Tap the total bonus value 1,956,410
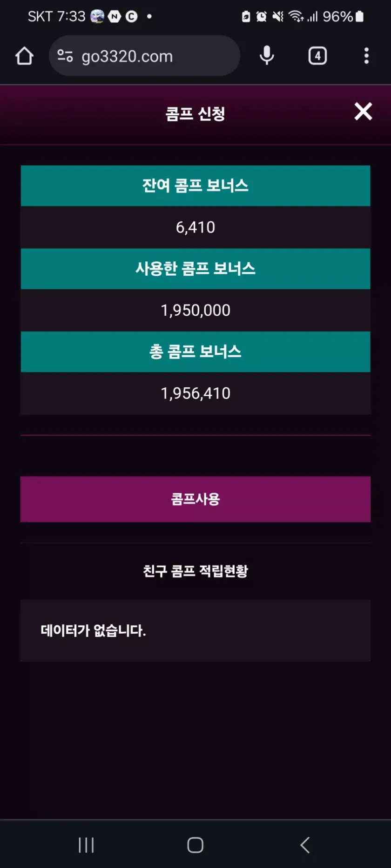The height and width of the screenshot is (868, 391). point(195,393)
